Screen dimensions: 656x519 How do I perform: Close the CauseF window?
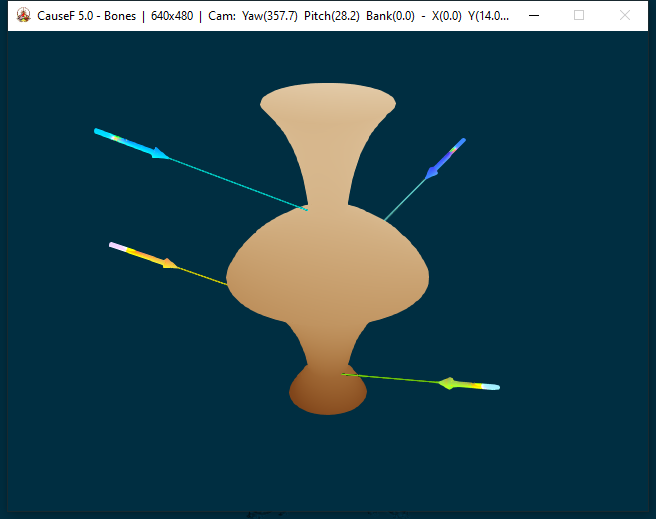[625, 16]
